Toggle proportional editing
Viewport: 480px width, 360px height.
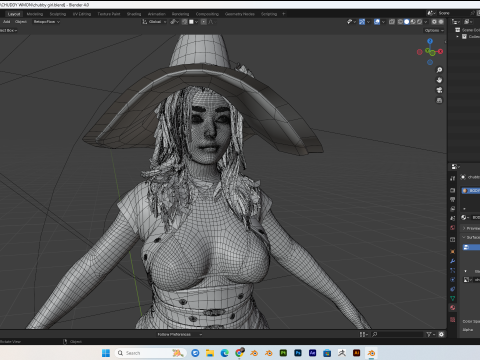click(203, 22)
